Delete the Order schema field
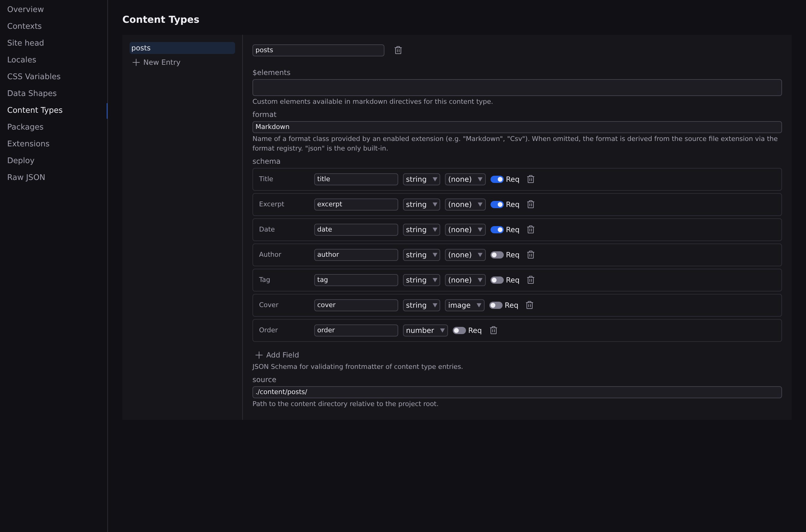 (x=494, y=330)
